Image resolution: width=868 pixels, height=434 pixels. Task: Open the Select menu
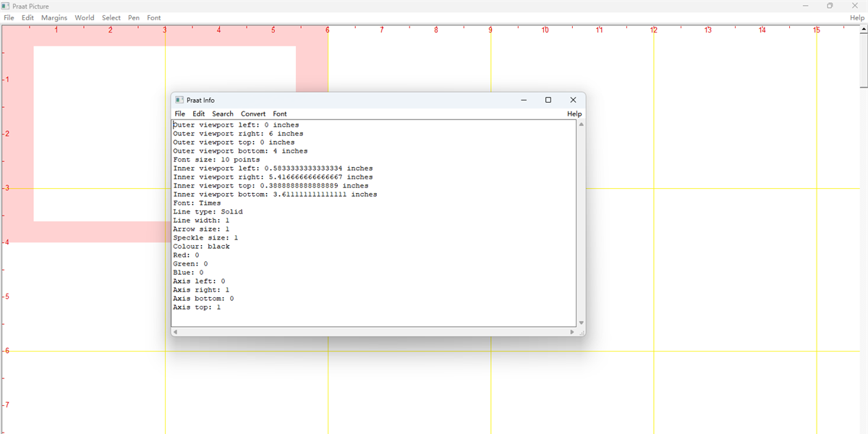pos(111,17)
